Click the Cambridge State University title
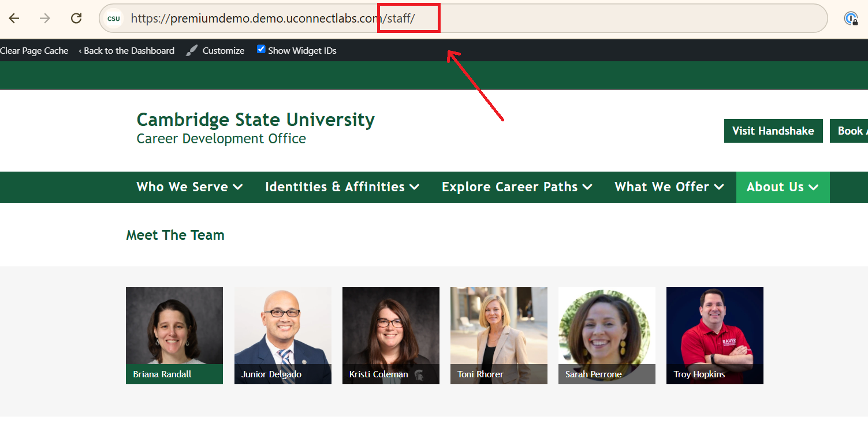868x427 pixels. pyautogui.click(x=255, y=120)
